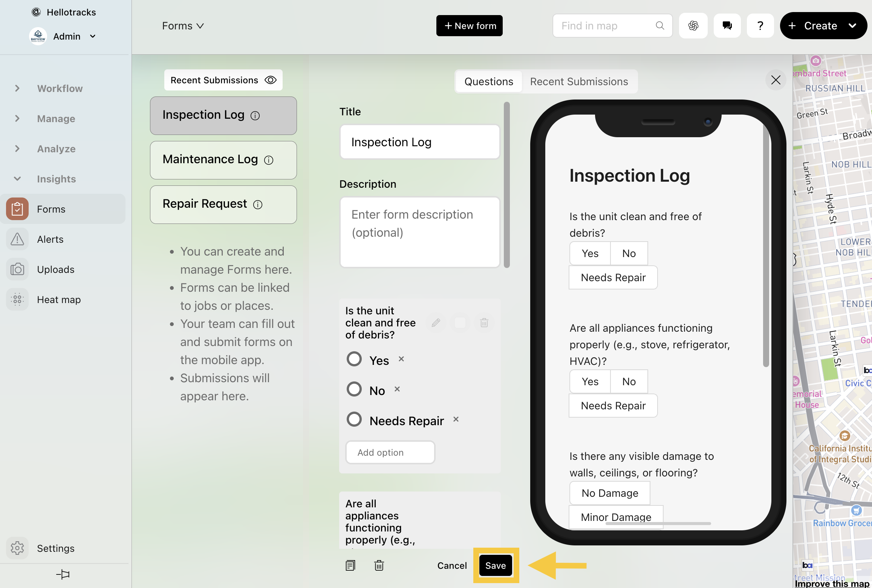The image size is (872, 588).
Task: Click the Add option input field
Action: 390,452
